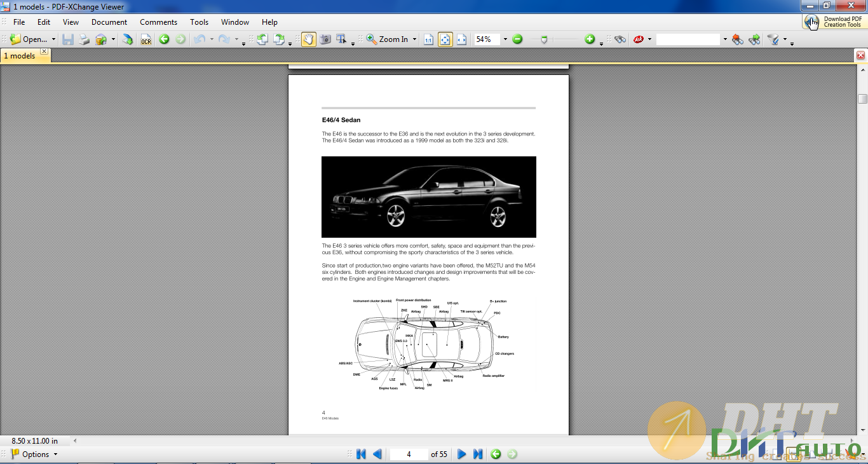The height and width of the screenshot is (464, 868).
Task: Rotate page clockwise
Action: [279, 39]
